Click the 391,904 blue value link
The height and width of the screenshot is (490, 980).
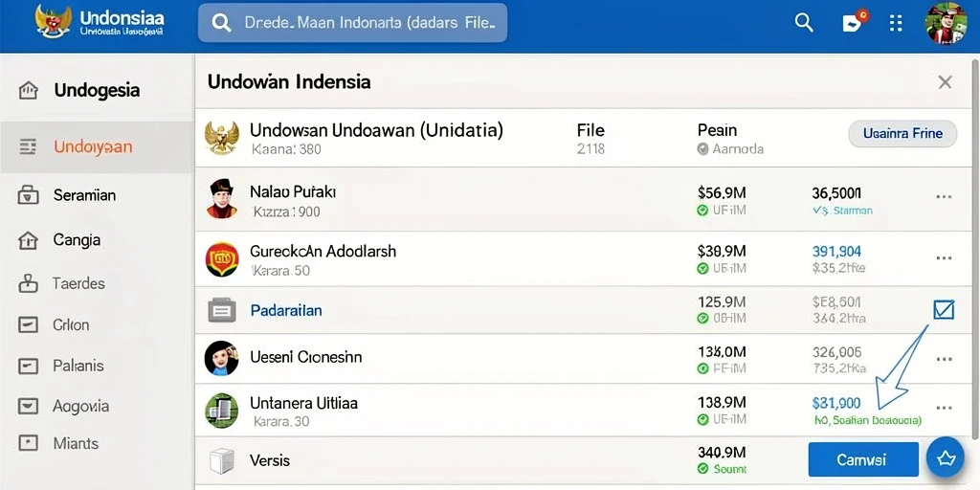[836, 252]
